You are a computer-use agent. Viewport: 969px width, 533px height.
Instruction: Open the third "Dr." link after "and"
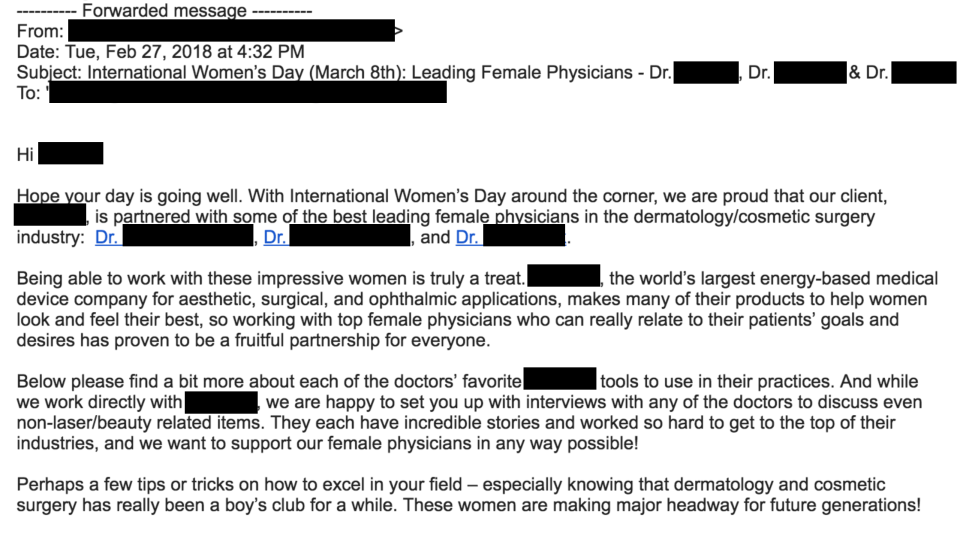(466, 238)
